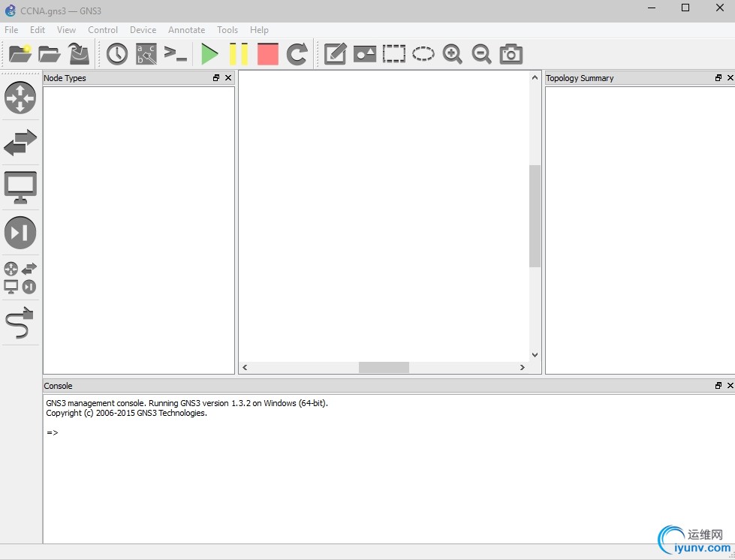Open the View menu

(x=66, y=29)
